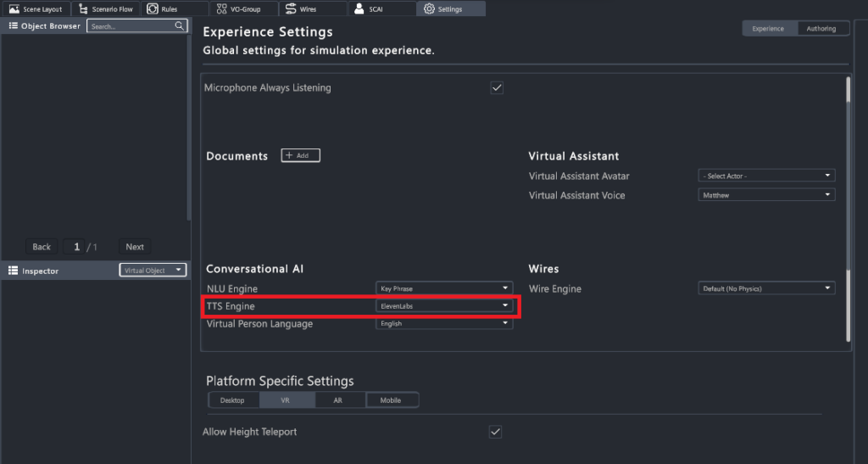Open the TTS Engine dropdown
Viewport: 868px width, 464px height.
pyautogui.click(x=444, y=305)
